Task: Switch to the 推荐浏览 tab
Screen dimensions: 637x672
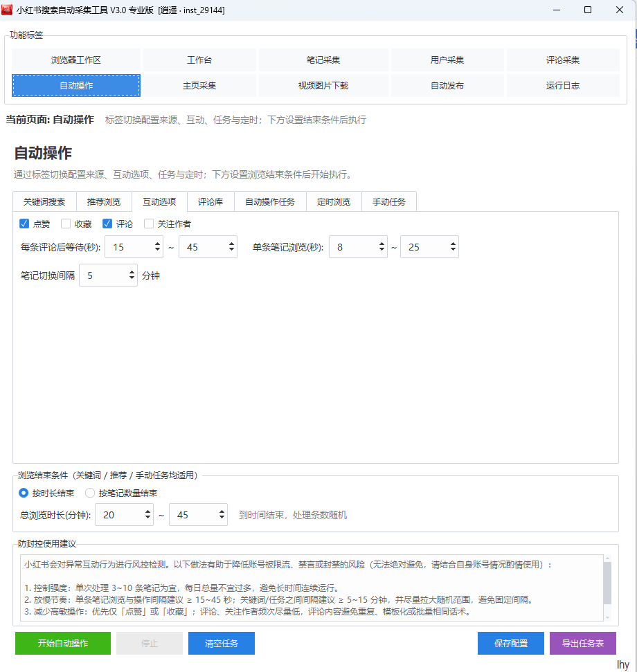Action: [104, 201]
